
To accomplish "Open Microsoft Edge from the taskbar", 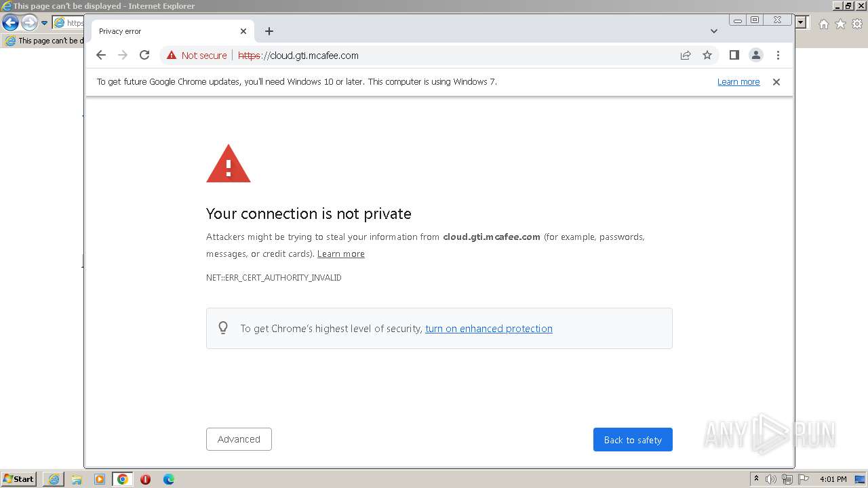I will tap(168, 479).
